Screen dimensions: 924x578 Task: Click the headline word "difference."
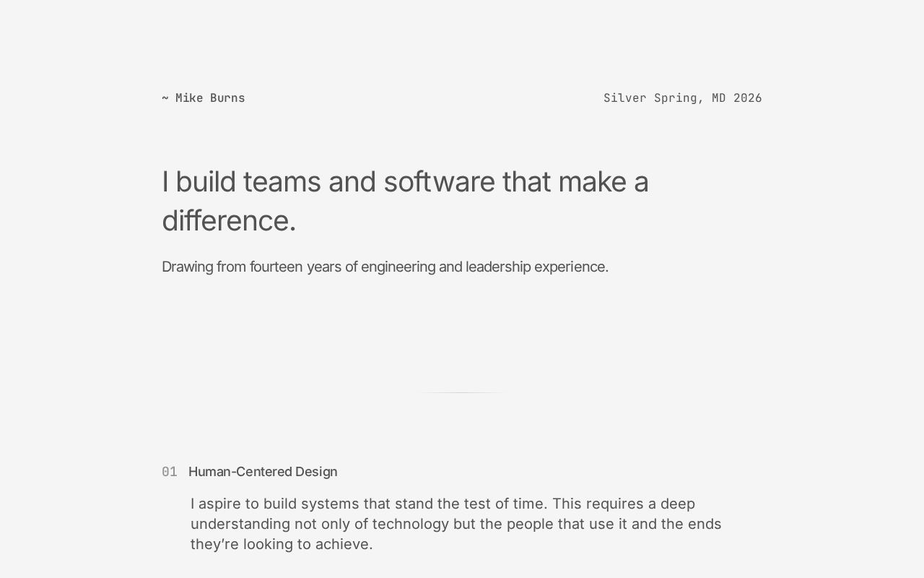[229, 221]
